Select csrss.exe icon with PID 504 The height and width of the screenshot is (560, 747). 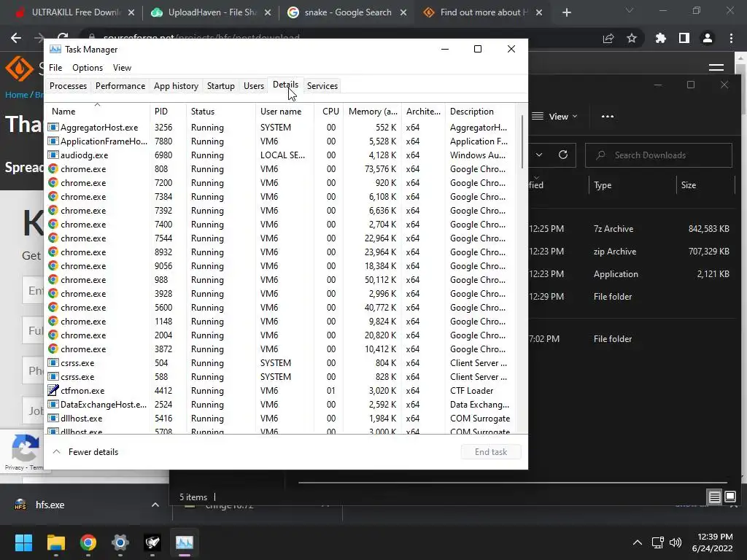(53, 362)
